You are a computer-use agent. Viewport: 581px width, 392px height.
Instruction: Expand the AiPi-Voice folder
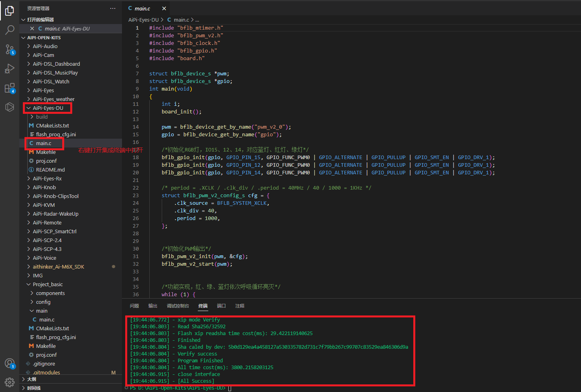(x=71, y=258)
